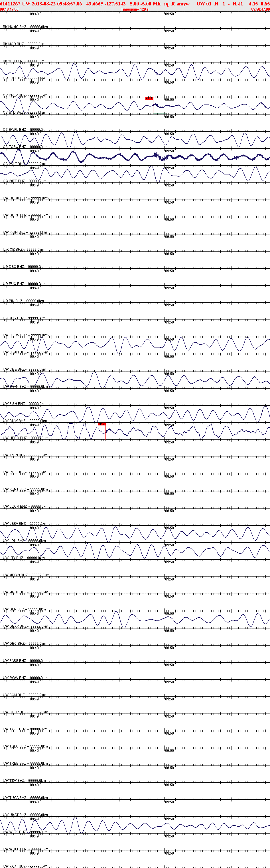
Task: Select the CC PRLK BHZ station label
Action: (25, 95)
